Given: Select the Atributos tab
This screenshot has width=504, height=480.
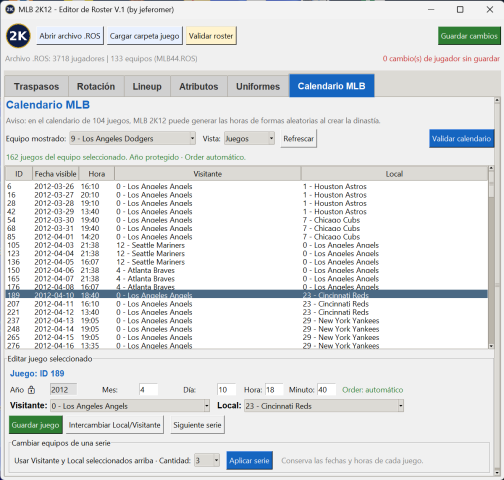Looking at the screenshot, I should tap(199, 86).
